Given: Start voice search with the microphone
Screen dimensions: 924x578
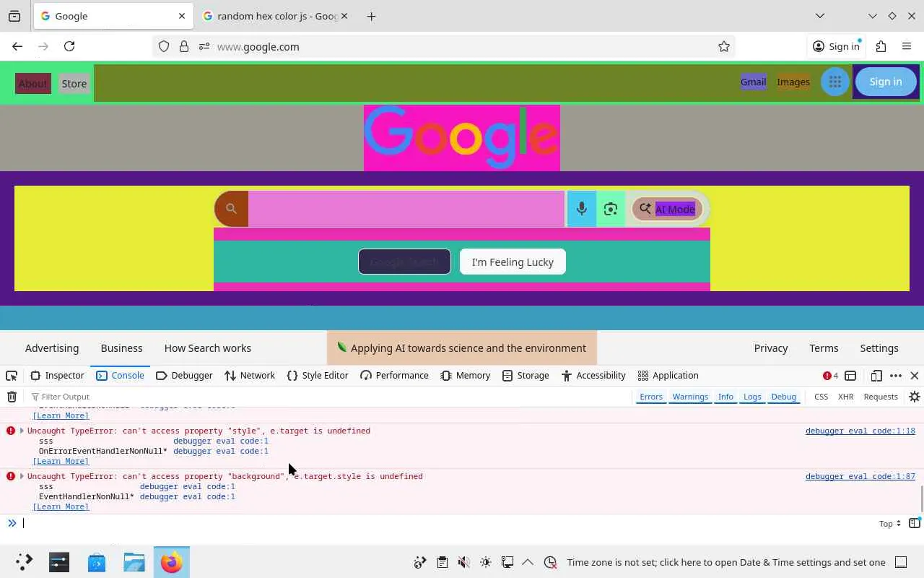Looking at the screenshot, I should click(x=581, y=209).
